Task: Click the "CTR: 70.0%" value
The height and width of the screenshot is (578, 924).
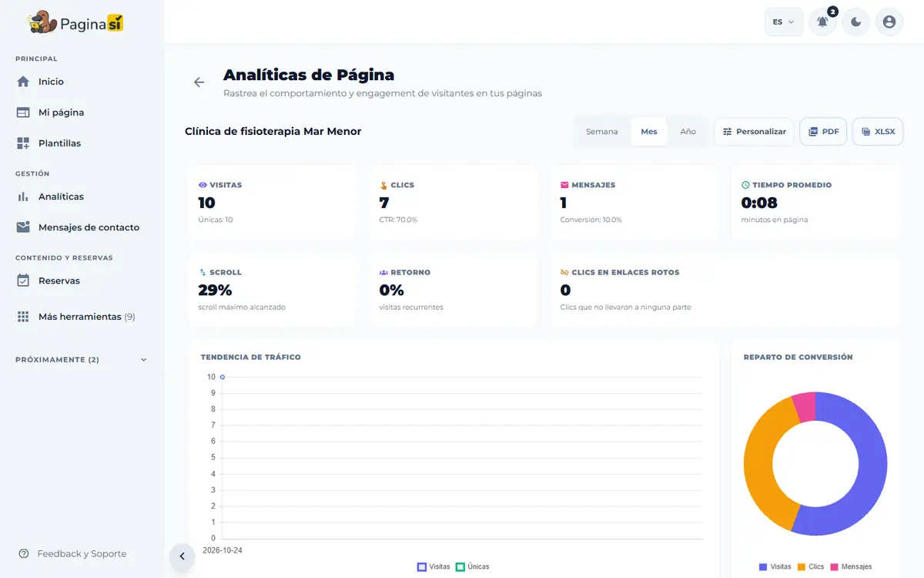Action: tap(398, 220)
